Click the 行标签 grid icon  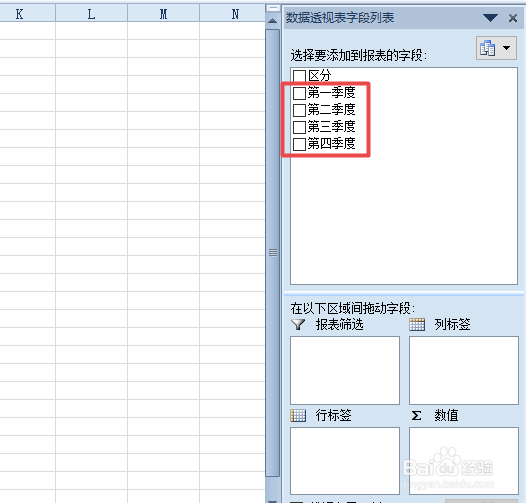pyautogui.click(x=298, y=415)
